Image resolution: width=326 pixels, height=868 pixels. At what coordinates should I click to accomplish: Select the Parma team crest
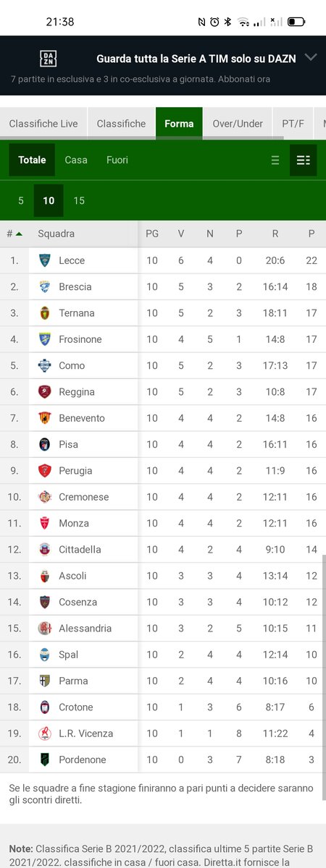[45, 681]
